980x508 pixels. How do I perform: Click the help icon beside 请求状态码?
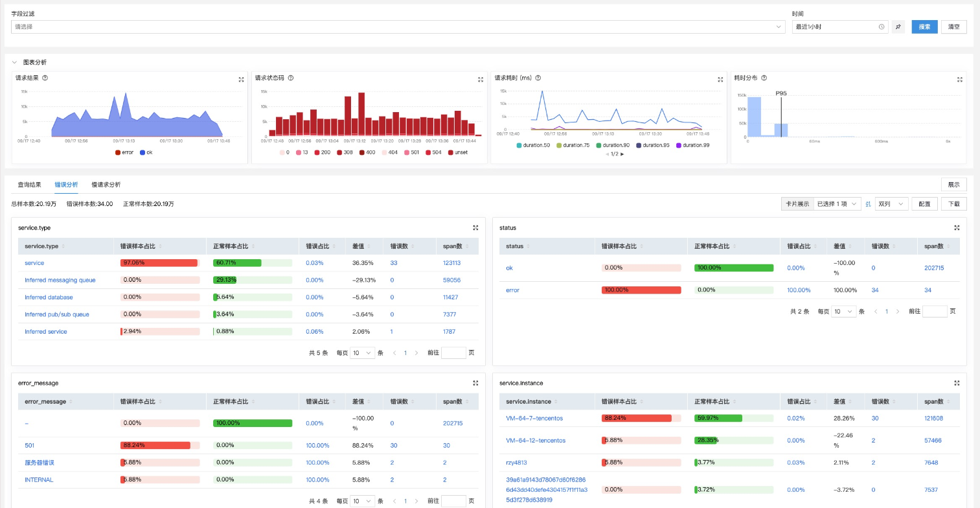tap(291, 78)
